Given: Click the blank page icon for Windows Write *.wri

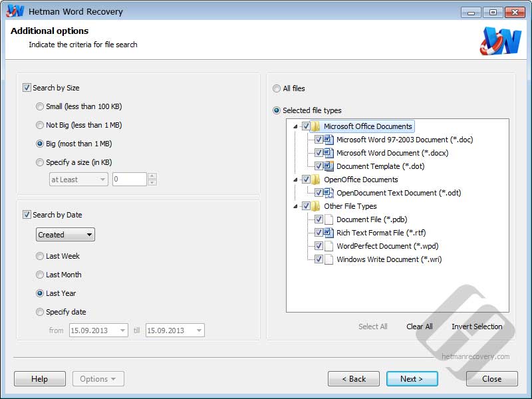Looking at the screenshot, I should tap(329, 259).
